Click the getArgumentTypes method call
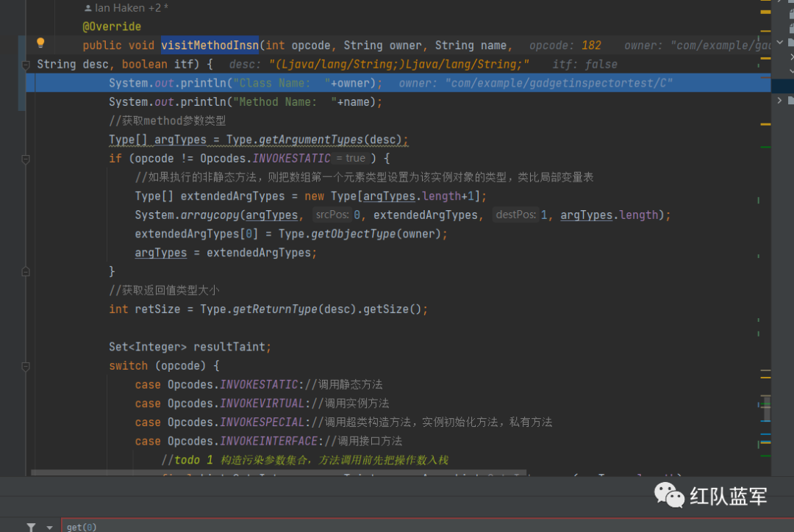The height and width of the screenshot is (532, 794). tap(310, 140)
